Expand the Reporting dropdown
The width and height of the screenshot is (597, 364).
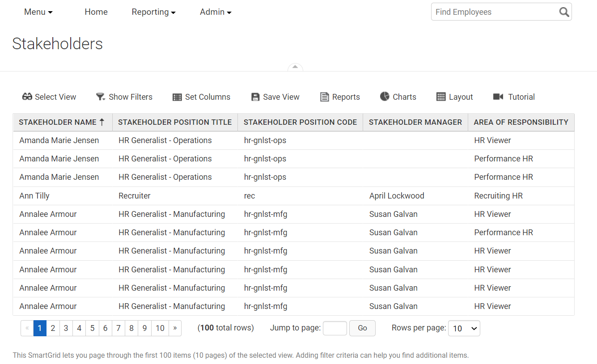coord(153,12)
